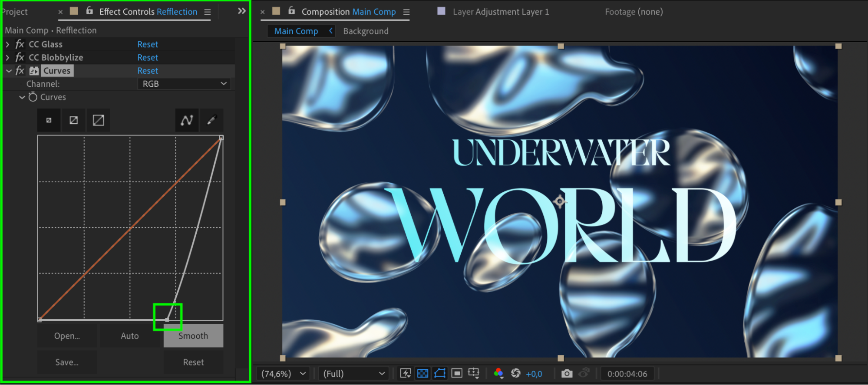
Task: Open the Channel RGB dropdown
Action: pos(184,84)
